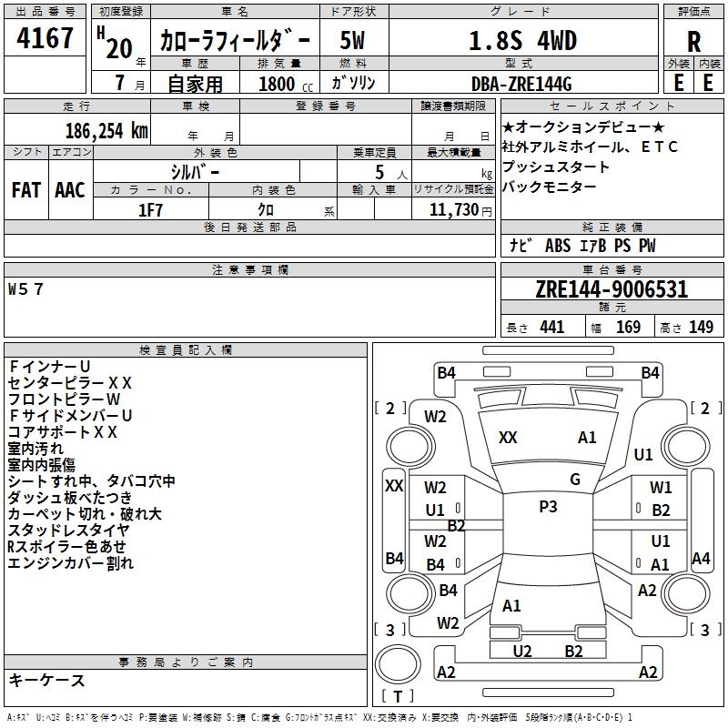Click the 検査員記入欄 section header
The height and width of the screenshot is (728, 728).
(x=186, y=350)
